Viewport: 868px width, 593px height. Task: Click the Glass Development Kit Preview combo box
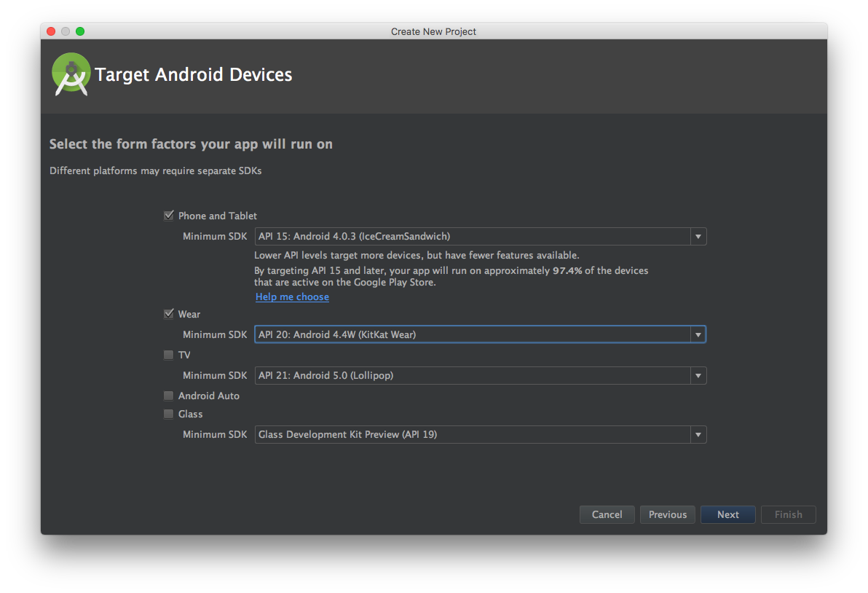480,435
